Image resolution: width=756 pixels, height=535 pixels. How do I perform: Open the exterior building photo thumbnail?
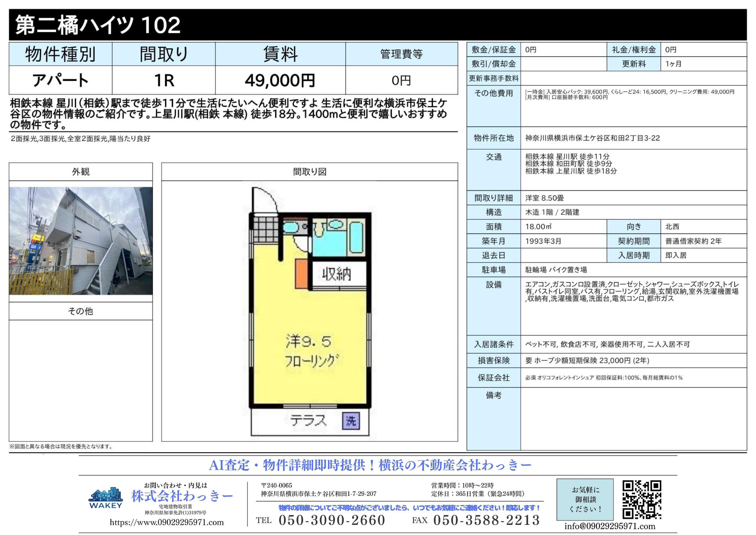click(81, 241)
